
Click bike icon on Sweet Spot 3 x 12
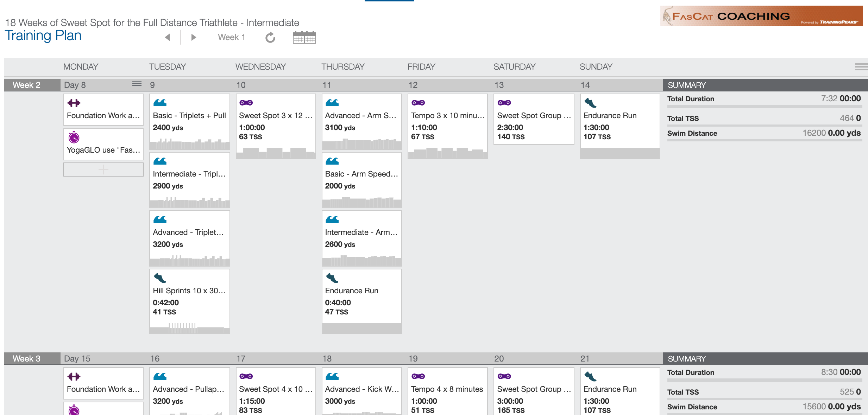tap(246, 103)
